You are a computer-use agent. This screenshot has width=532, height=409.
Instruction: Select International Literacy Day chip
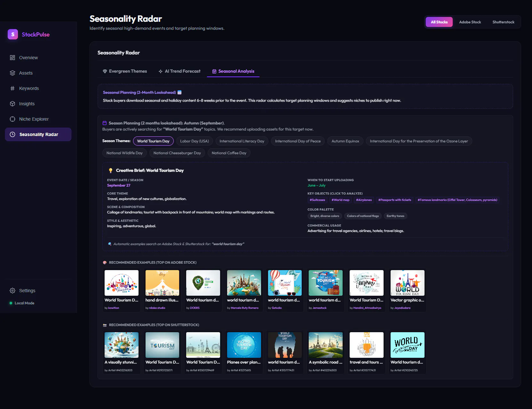click(x=242, y=141)
